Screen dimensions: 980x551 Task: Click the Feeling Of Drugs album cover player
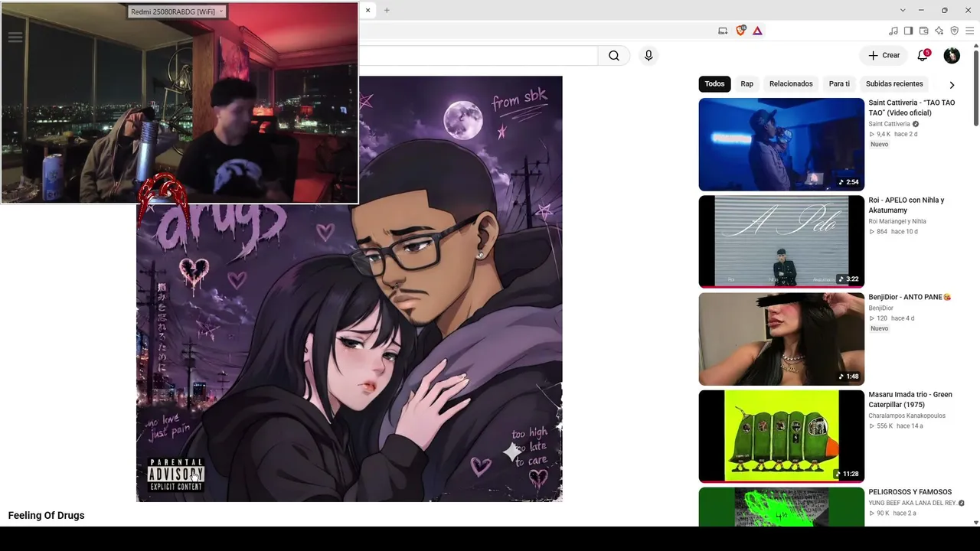[x=349, y=289]
